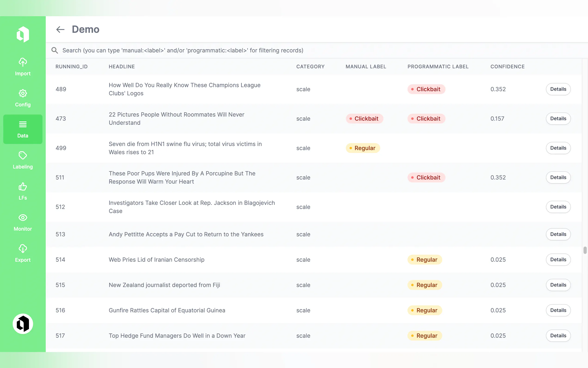Click the Clickbait manual label on row 473
The image size is (588, 368).
[x=364, y=118]
